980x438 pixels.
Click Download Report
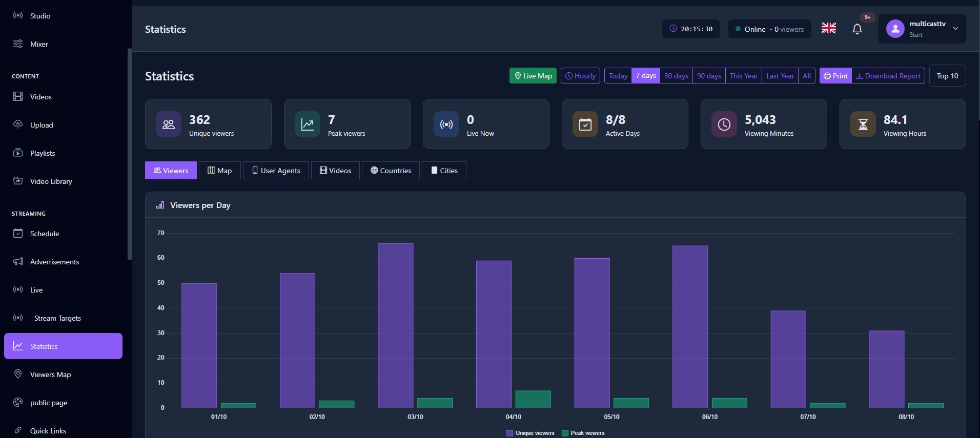(x=888, y=76)
